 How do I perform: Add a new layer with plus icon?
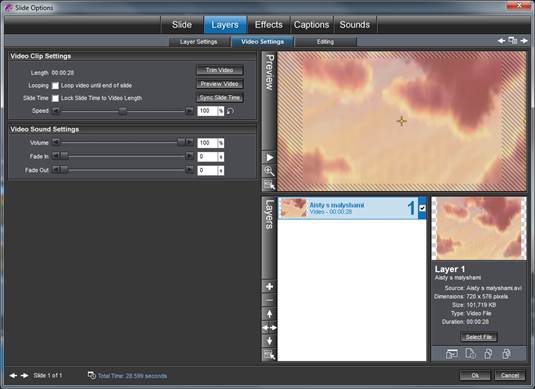click(270, 287)
